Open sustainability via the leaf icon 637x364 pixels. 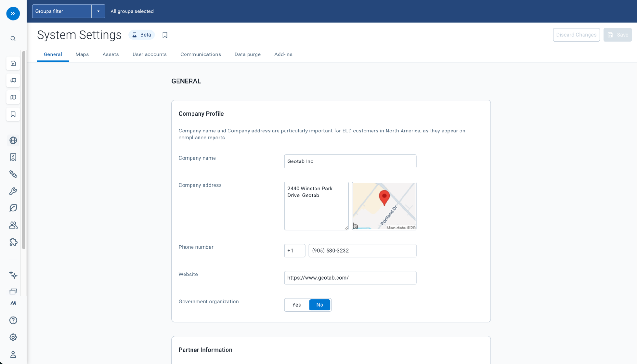13,208
